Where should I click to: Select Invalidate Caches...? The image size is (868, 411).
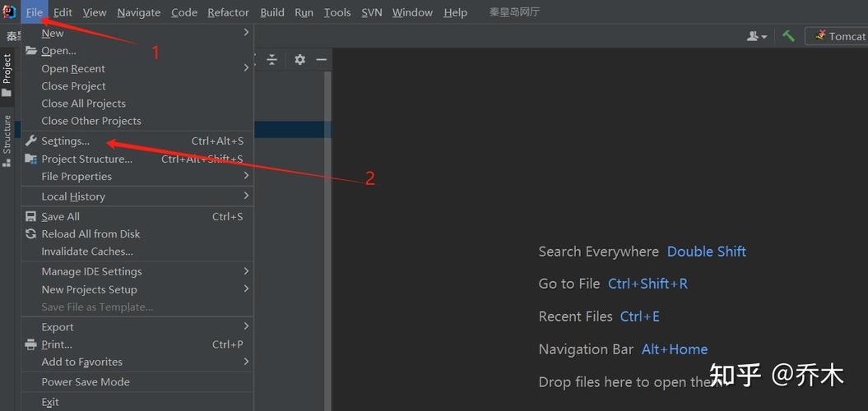pos(137,252)
